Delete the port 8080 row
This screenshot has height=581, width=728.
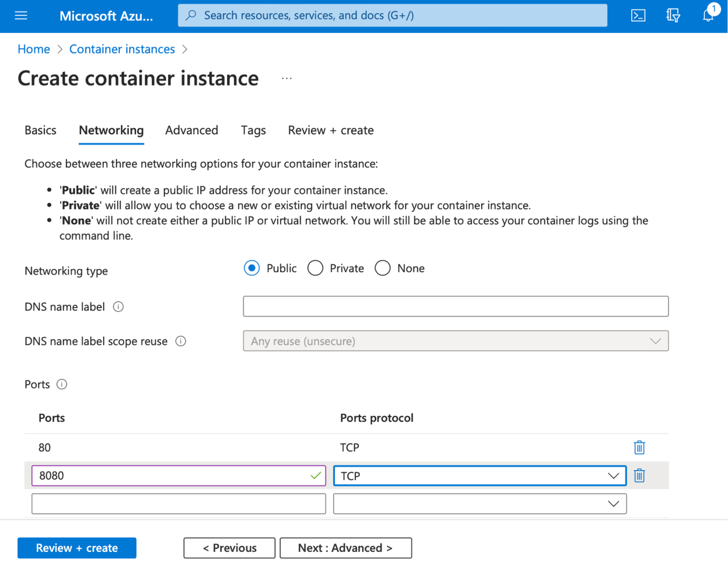click(x=639, y=476)
